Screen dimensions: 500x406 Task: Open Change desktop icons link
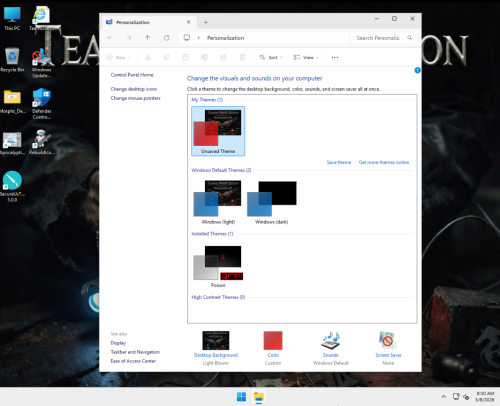pyautogui.click(x=134, y=89)
